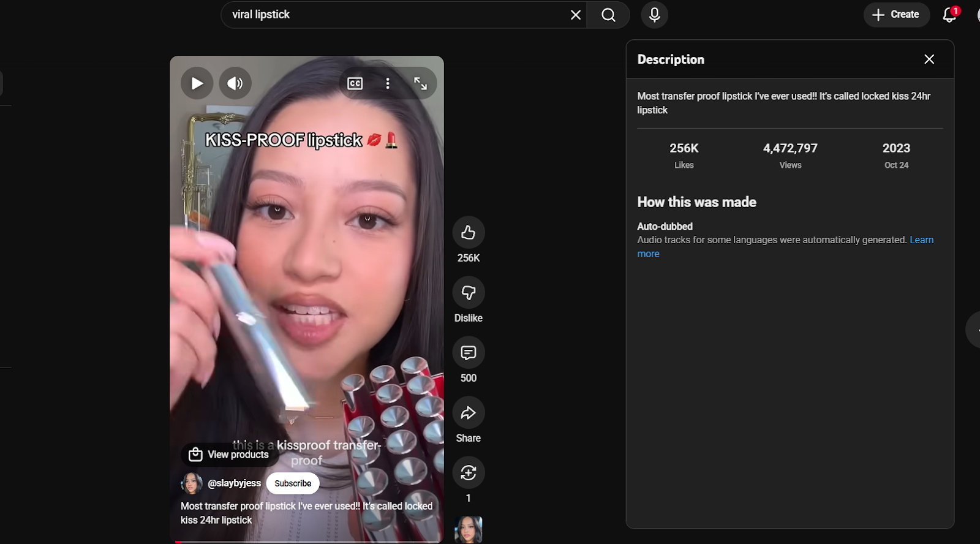Play the Shorts video
This screenshot has height=544, width=980.
197,83
